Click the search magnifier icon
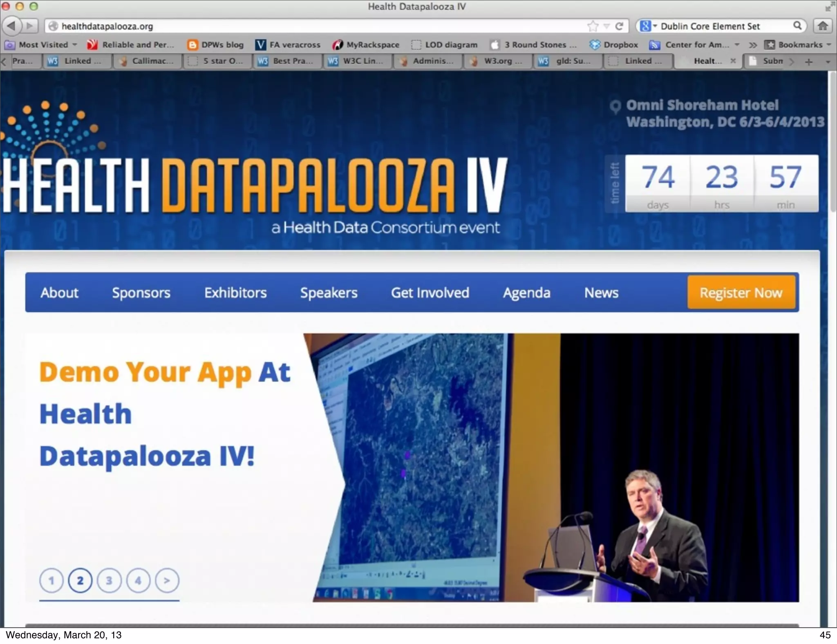The height and width of the screenshot is (644, 837). (797, 26)
